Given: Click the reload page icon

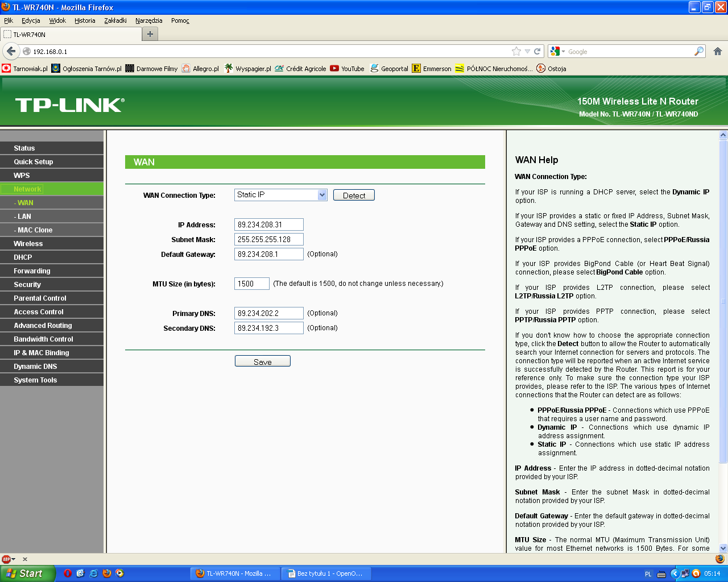Looking at the screenshot, I should click(537, 51).
